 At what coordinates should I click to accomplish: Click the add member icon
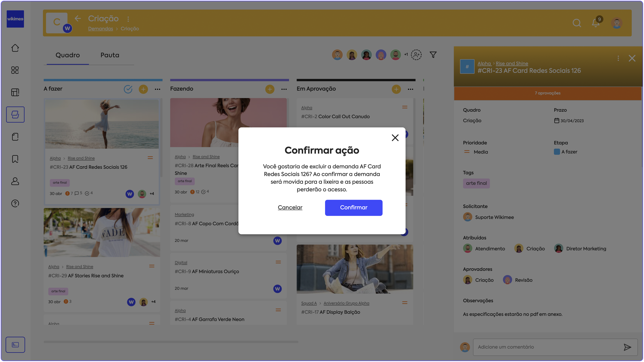point(416,55)
